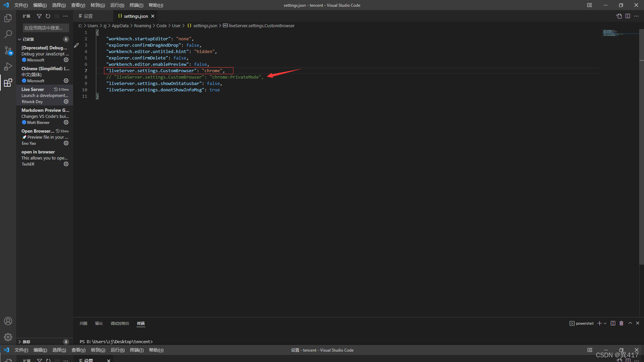Select the 终端 panel tab
Viewport: 644px width, 362px height.
click(141, 323)
